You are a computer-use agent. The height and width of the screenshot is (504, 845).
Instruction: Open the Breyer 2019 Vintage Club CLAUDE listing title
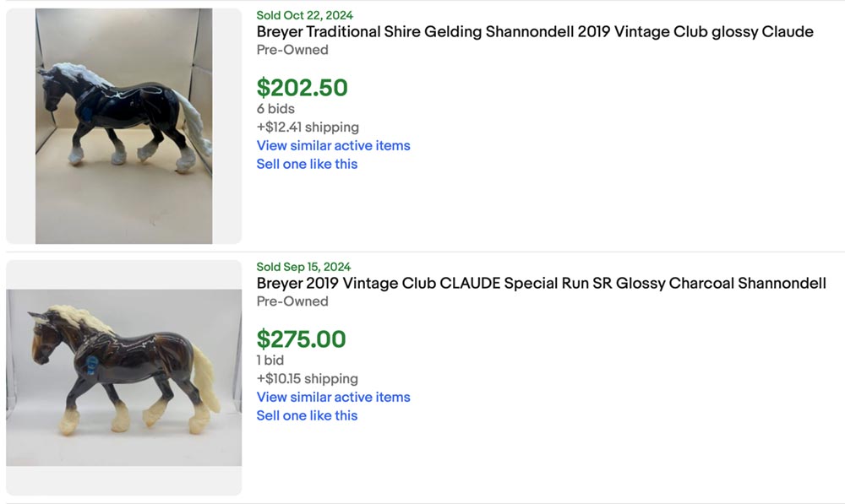541,284
